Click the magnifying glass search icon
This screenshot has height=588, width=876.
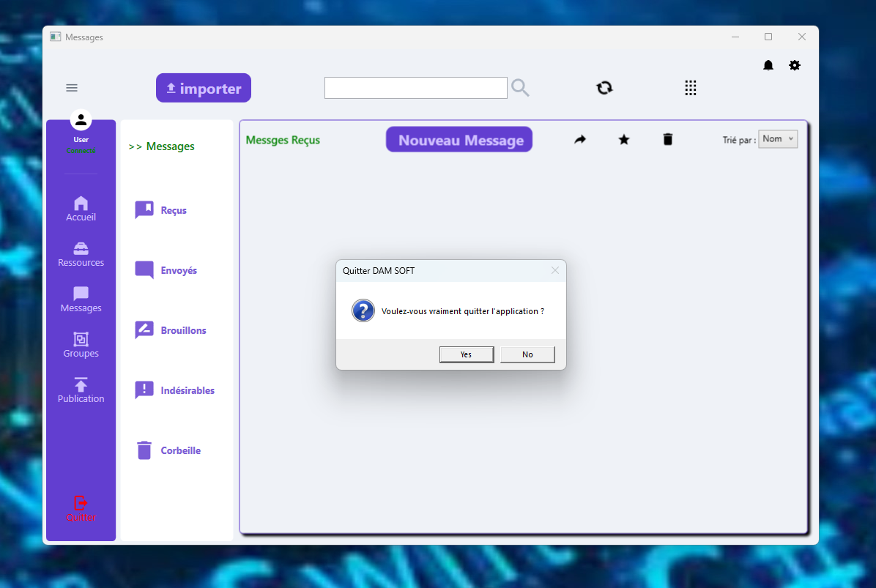520,88
